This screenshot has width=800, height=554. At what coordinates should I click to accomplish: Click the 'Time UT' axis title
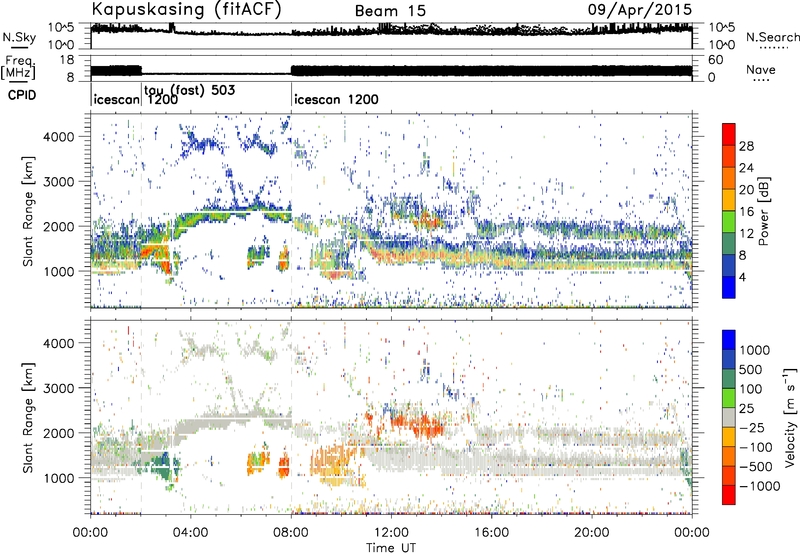click(x=391, y=548)
